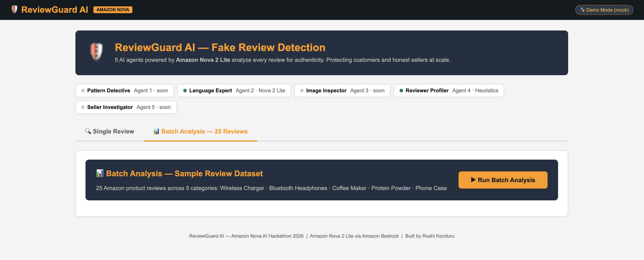
Task: Click the large shield icon in the banner
Action: pos(96,52)
